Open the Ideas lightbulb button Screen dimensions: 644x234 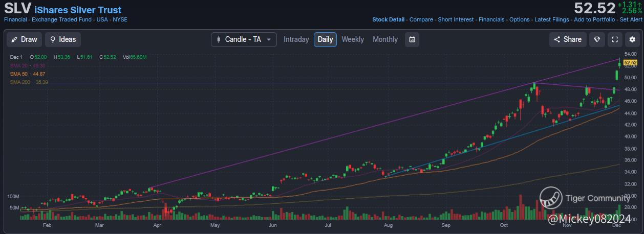(62, 39)
